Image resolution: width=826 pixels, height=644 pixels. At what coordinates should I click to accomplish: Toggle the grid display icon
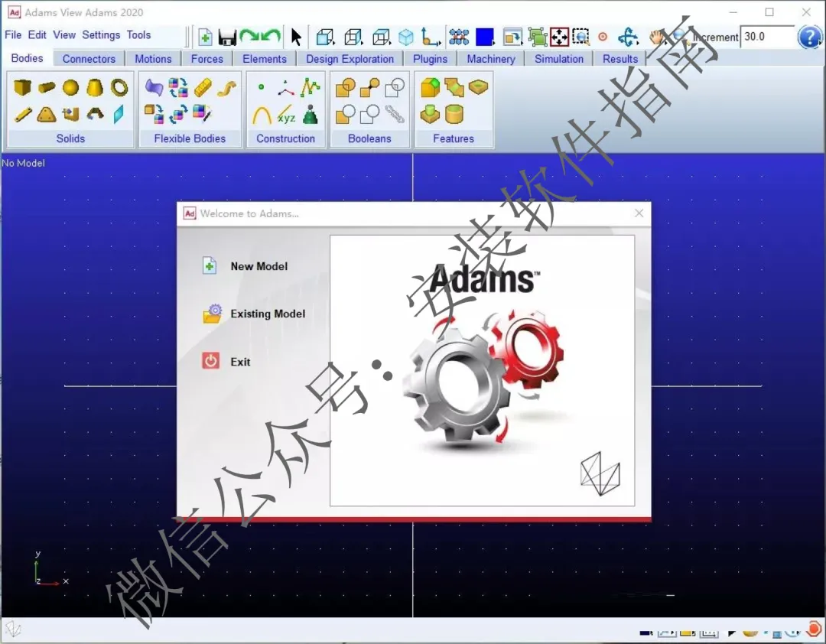459,37
